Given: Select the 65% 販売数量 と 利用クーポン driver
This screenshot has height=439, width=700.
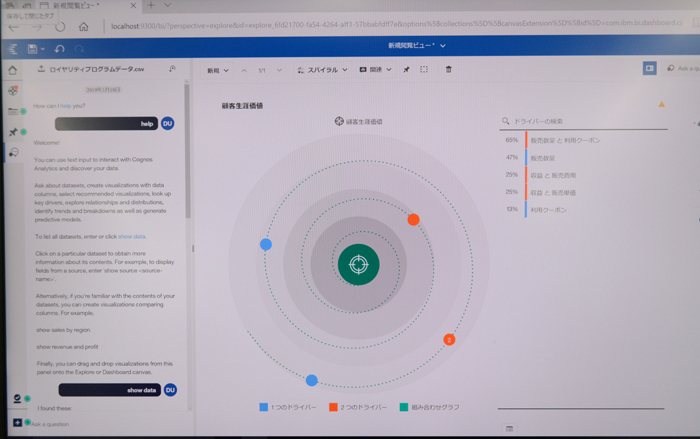Looking at the screenshot, I should click(x=585, y=140).
